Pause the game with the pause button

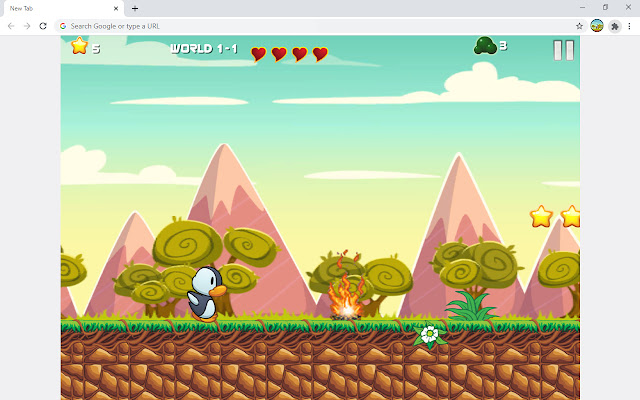[x=564, y=50]
